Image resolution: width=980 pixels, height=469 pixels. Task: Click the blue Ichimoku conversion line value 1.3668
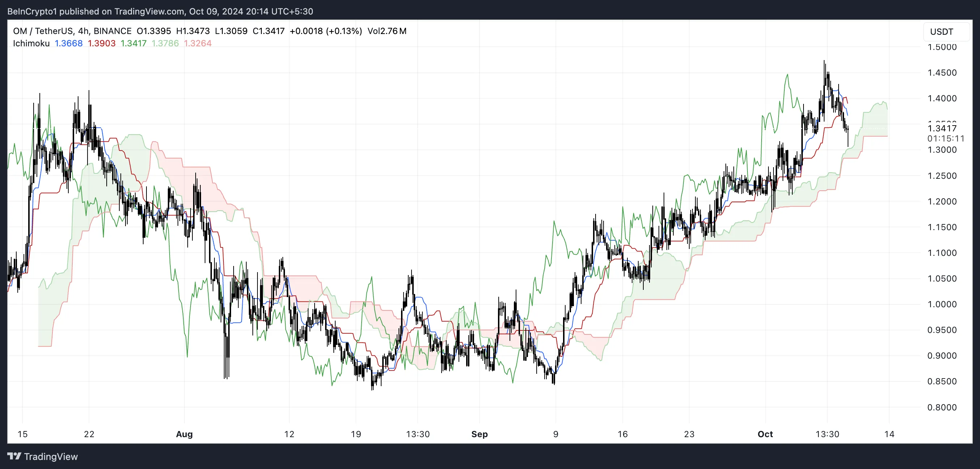coord(68,43)
